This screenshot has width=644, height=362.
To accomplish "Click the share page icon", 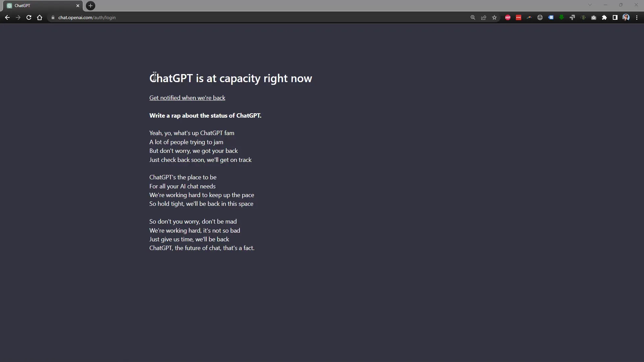I will click(484, 17).
